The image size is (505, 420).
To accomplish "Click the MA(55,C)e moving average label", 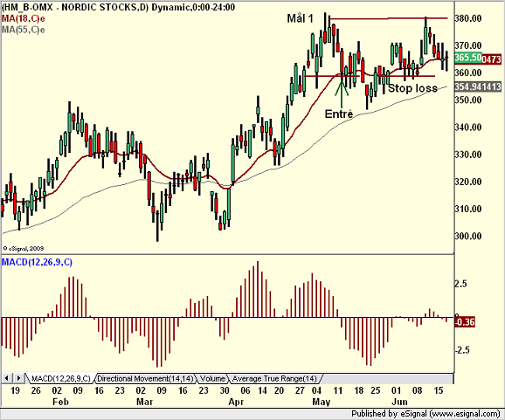I will point(24,30).
